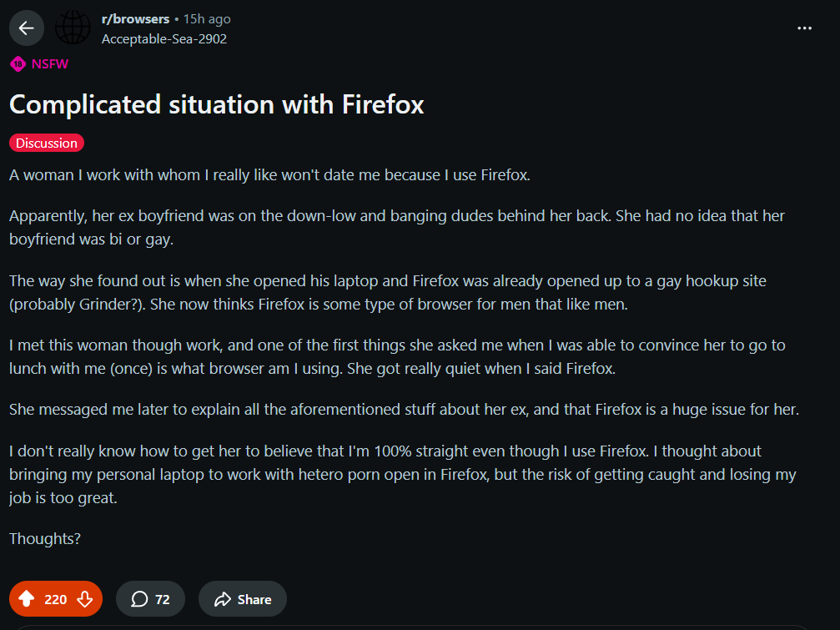840x630 pixels.
Task: Click the "Thoughts?" line of the post
Action: [45, 539]
